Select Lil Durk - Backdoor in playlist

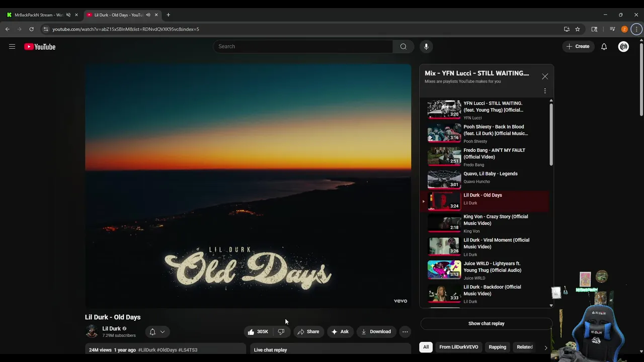pos(486,294)
